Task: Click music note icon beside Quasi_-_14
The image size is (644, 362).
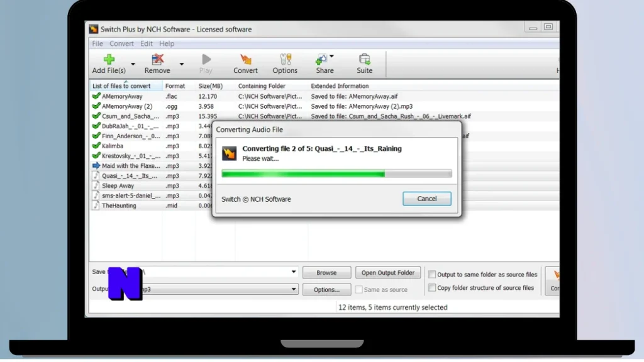Action: pos(96,176)
